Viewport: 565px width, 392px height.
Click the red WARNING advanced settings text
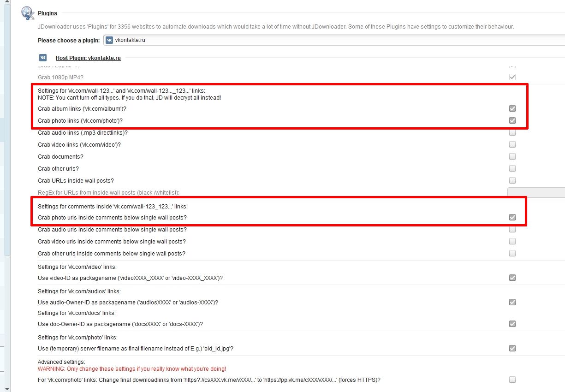(x=132, y=369)
